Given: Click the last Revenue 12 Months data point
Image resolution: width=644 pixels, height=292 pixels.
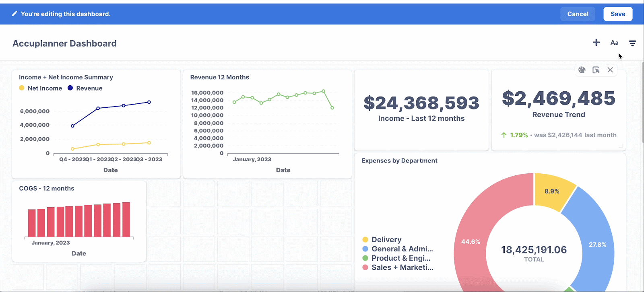Looking at the screenshot, I should point(332,108).
